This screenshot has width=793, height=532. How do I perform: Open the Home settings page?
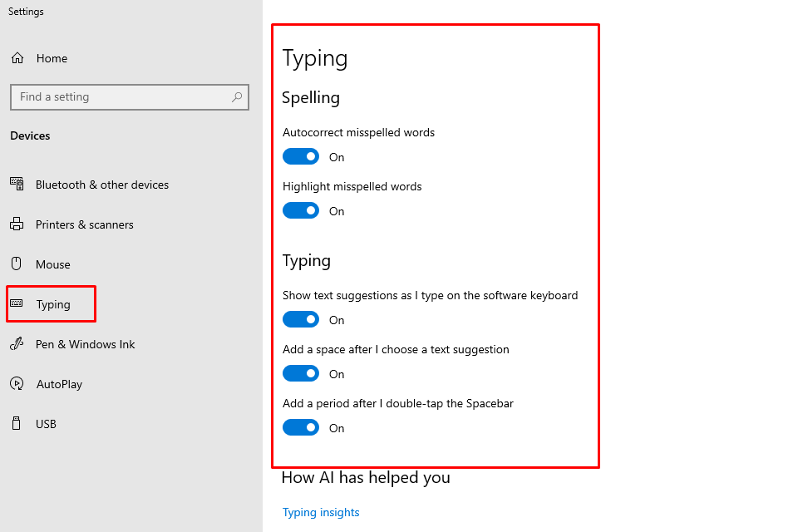[x=52, y=59]
